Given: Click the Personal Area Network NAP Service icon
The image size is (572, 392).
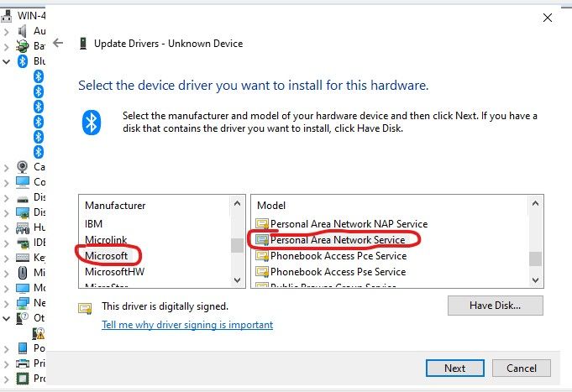Looking at the screenshot, I should (x=262, y=224).
